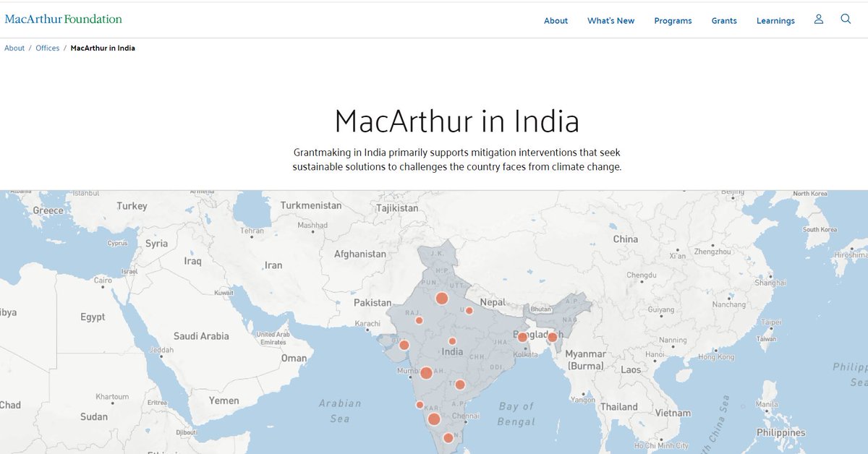Open the Offices breadcrumb link
The height and width of the screenshot is (454, 868).
[47, 47]
